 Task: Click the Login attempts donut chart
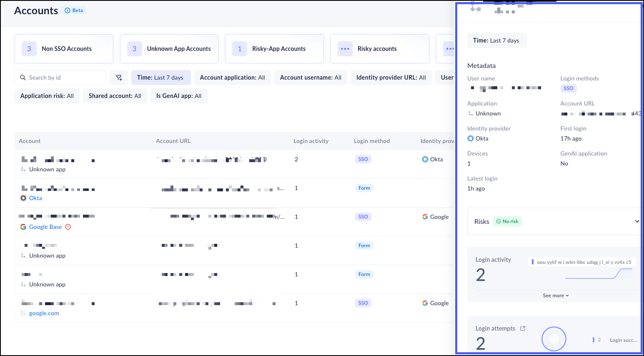pos(554,339)
